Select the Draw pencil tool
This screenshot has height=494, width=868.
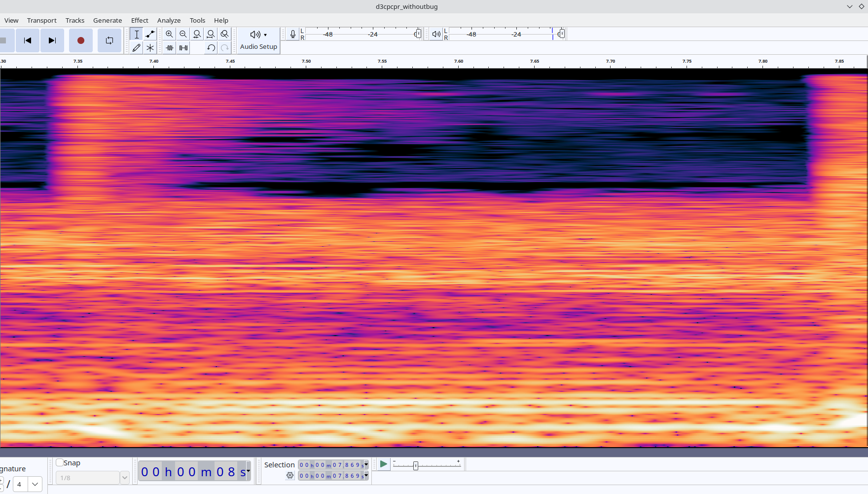click(137, 48)
